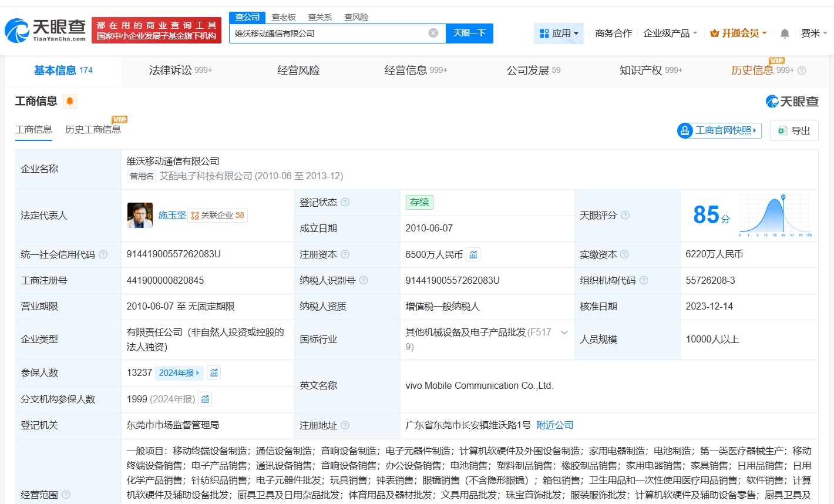Click help icon beside 经营范围
Screen dimensions: 834x504
(x=66, y=495)
